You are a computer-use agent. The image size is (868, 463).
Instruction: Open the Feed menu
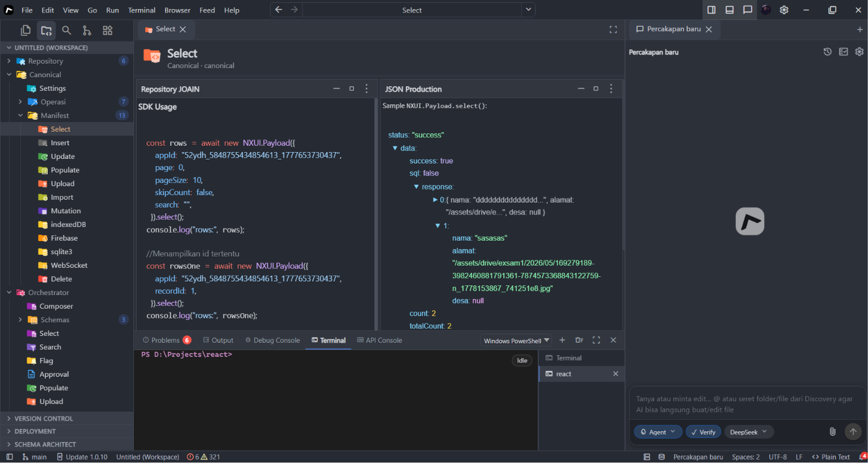point(207,10)
